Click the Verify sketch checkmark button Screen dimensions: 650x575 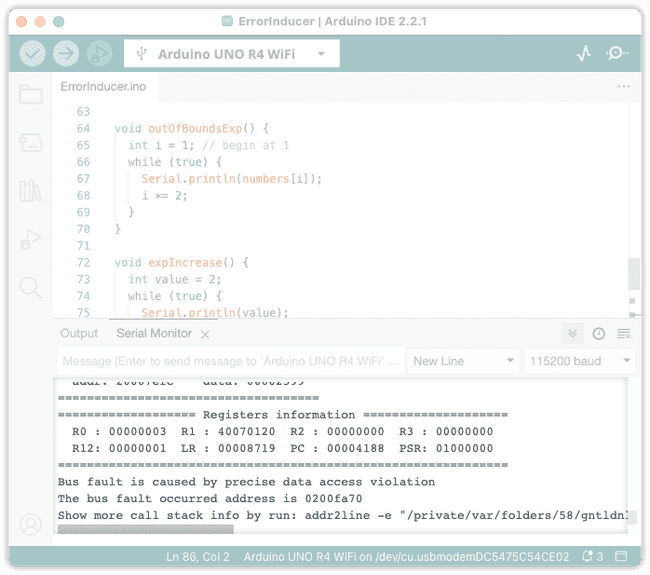[33, 53]
